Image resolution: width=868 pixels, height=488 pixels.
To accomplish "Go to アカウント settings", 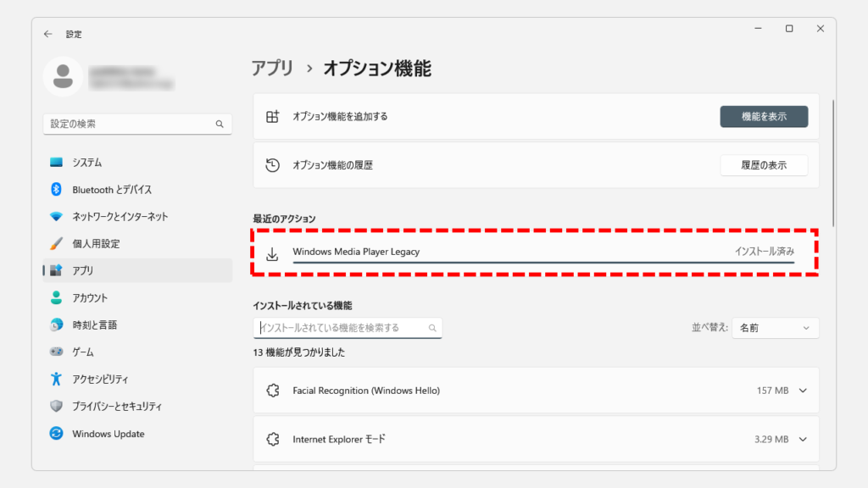I will pos(90,298).
